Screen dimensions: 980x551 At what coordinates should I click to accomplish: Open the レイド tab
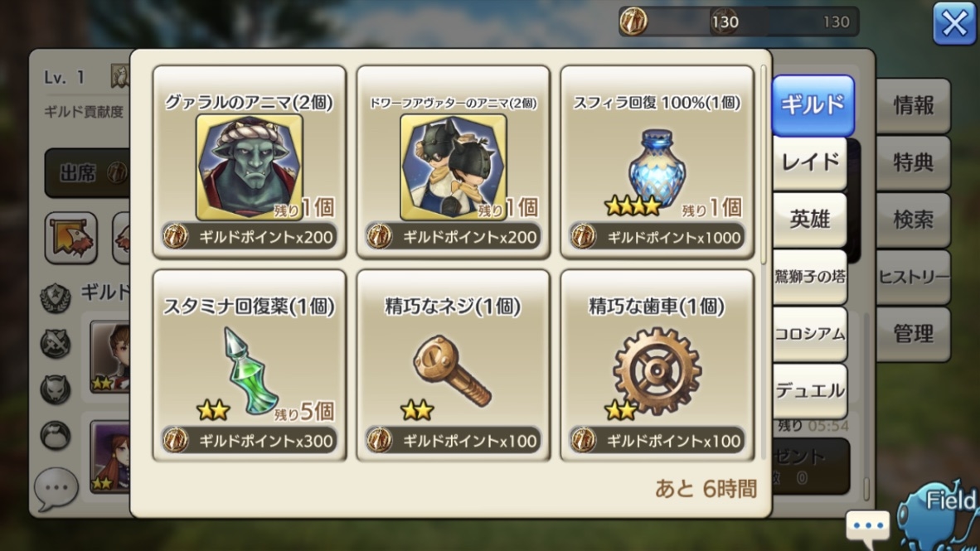pos(810,163)
